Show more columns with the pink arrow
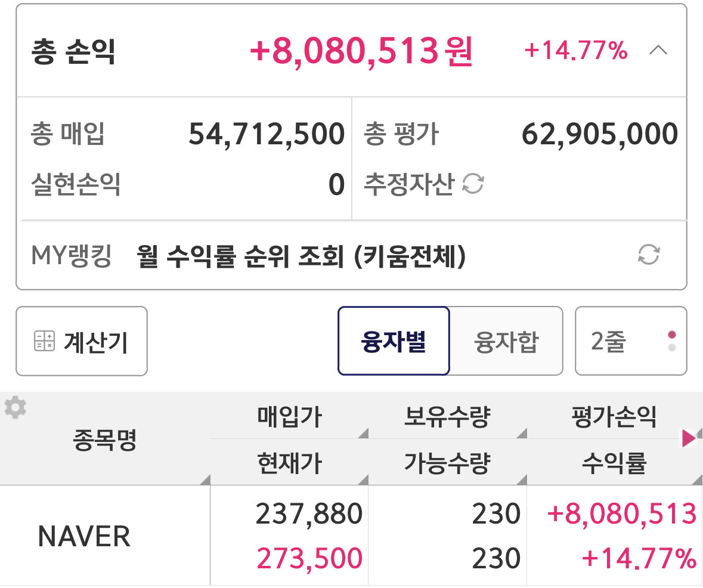Screen dimensions: 703x588 point(689,438)
